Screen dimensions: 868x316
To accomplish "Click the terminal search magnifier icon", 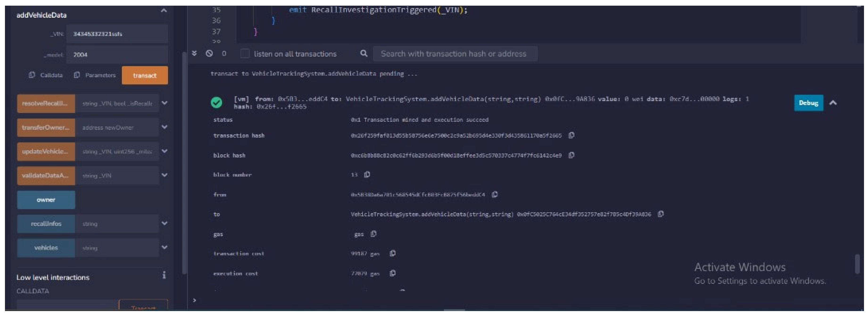I will [x=364, y=53].
